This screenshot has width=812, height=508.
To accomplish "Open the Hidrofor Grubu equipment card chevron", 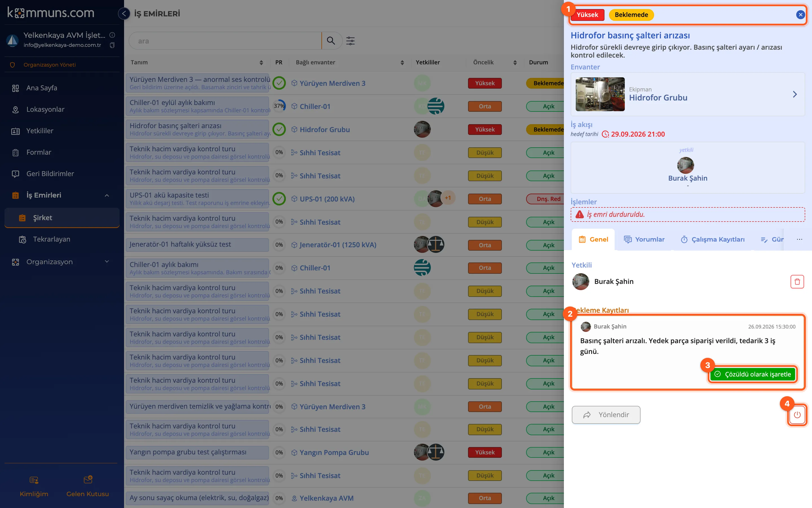I will [795, 95].
